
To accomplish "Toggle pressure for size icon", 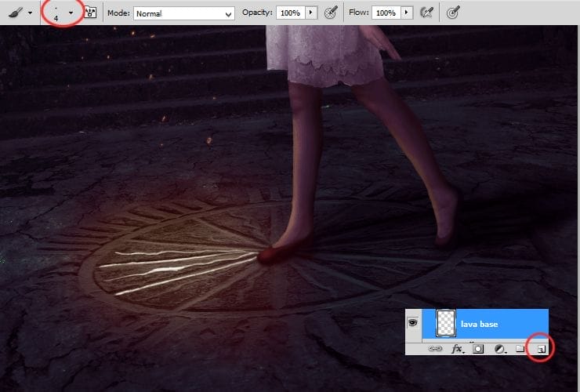I will click(x=454, y=13).
